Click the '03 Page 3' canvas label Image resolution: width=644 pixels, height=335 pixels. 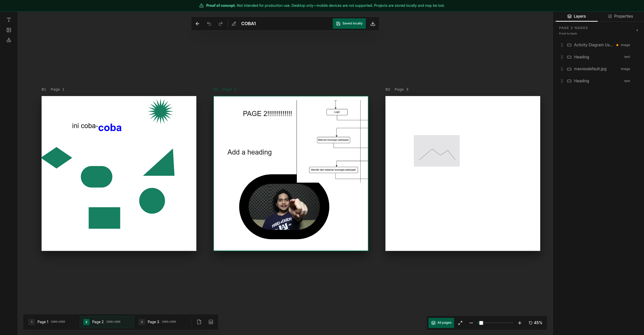coord(397,89)
